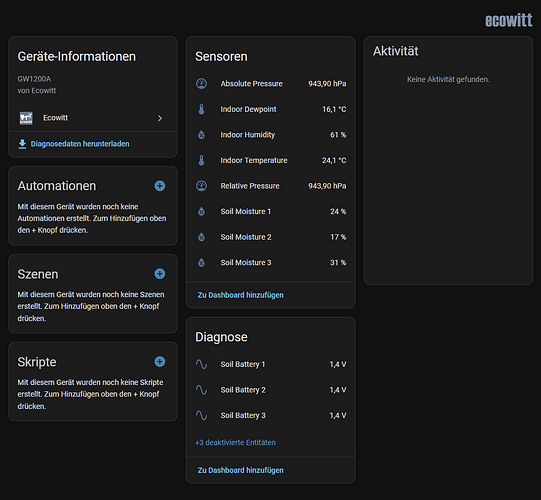This screenshot has height=500, width=541.
Task: Click the Soil Battery 1 sine wave icon
Action: pos(201,364)
